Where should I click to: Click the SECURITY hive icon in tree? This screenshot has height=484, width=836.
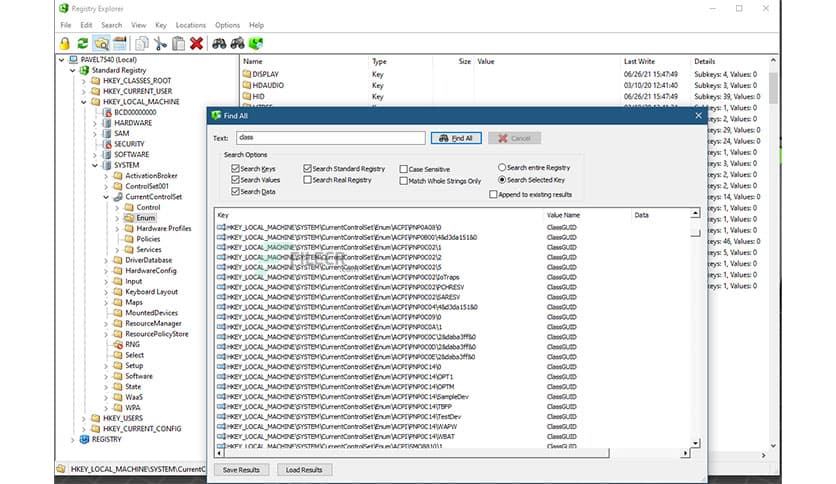point(107,144)
